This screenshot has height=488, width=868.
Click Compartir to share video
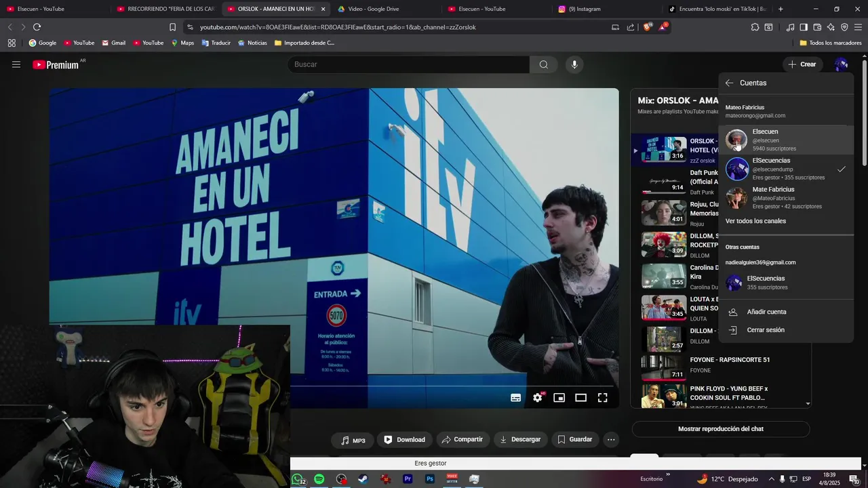[462, 440]
